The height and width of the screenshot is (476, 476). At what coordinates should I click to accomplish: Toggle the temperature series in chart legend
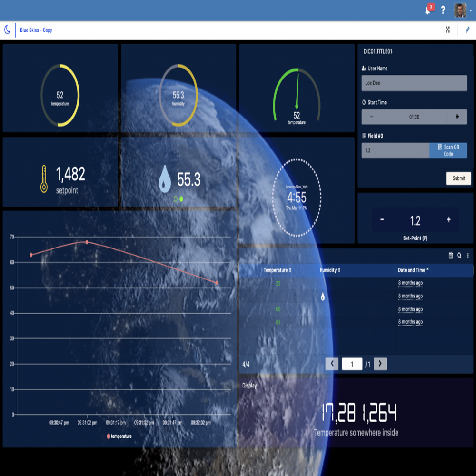click(x=119, y=436)
